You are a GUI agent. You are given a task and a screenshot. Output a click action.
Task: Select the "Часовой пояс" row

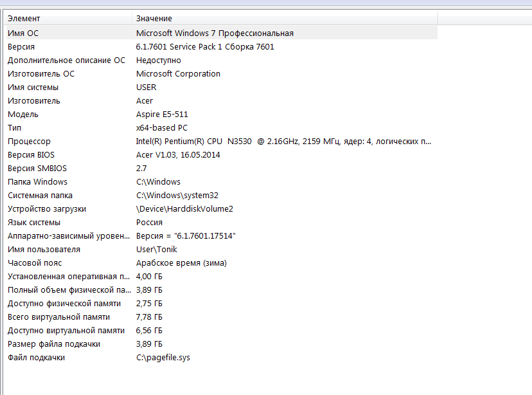coord(35,263)
